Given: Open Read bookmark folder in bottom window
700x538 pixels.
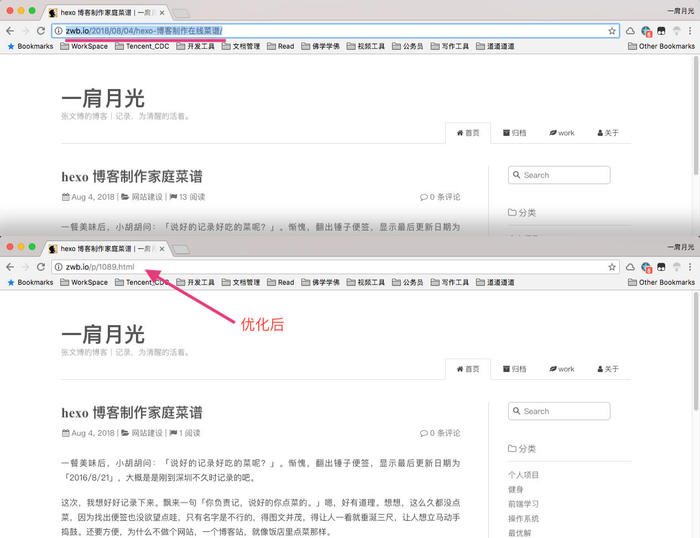Looking at the screenshot, I should tap(281, 282).
